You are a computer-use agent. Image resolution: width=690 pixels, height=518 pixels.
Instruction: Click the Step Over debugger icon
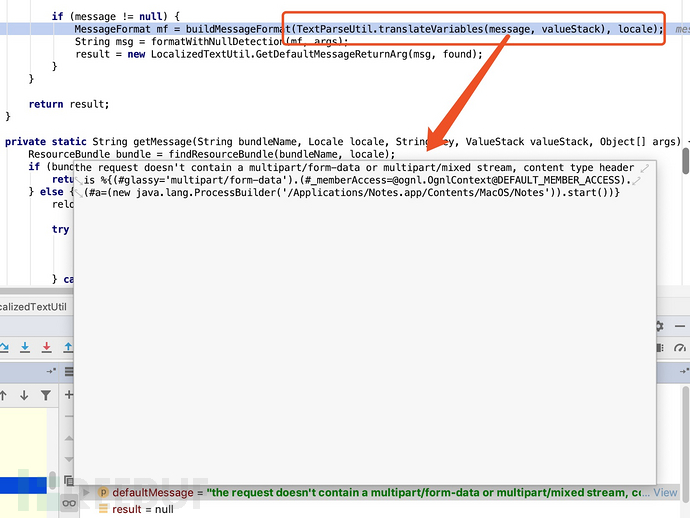[x=4, y=347]
